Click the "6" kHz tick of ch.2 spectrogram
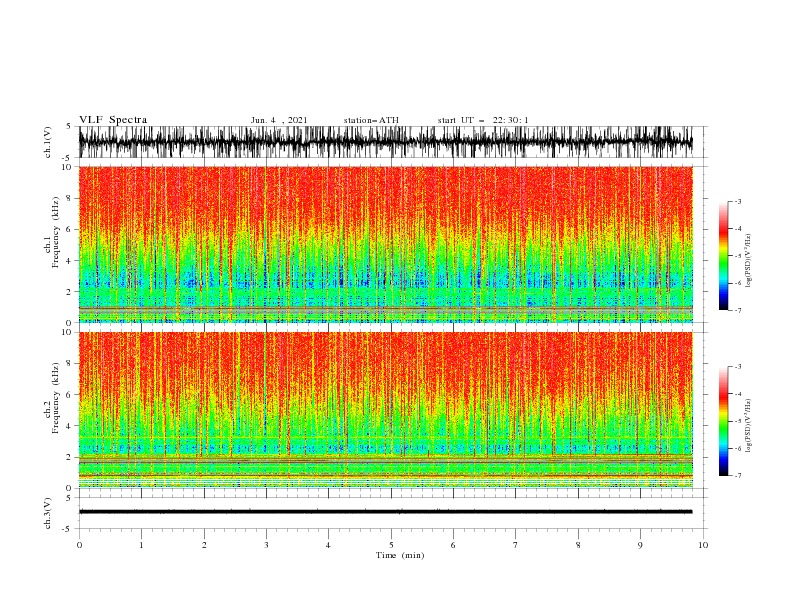 pyautogui.click(x=69, y=394)
